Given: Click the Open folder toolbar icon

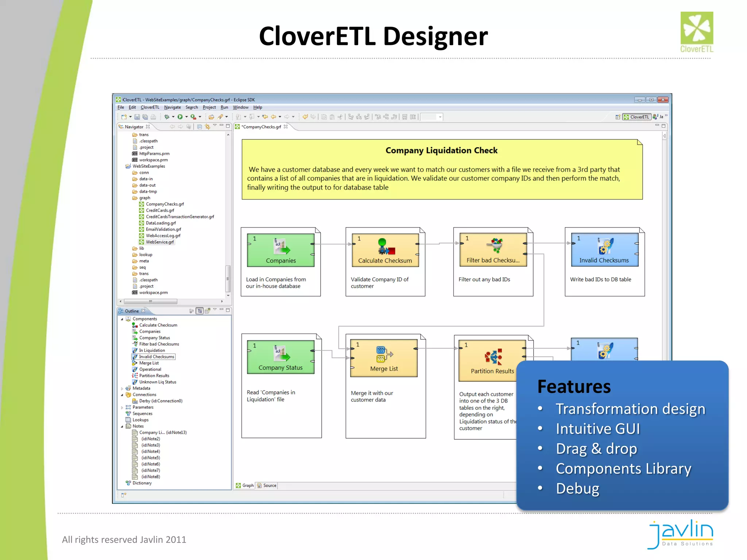Looking at the screenshot, I should [x=211, y=117].
